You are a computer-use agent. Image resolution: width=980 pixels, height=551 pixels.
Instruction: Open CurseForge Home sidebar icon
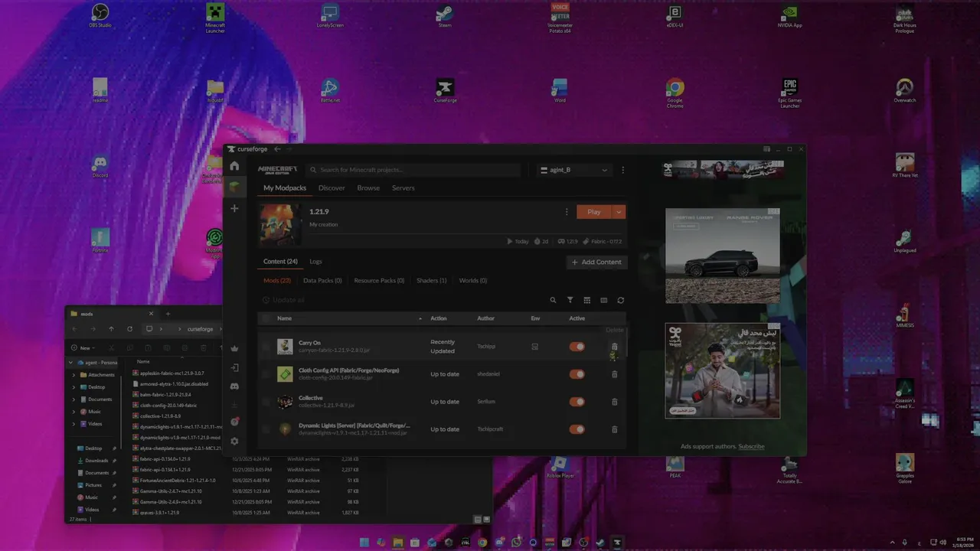[x=234, y=166]
